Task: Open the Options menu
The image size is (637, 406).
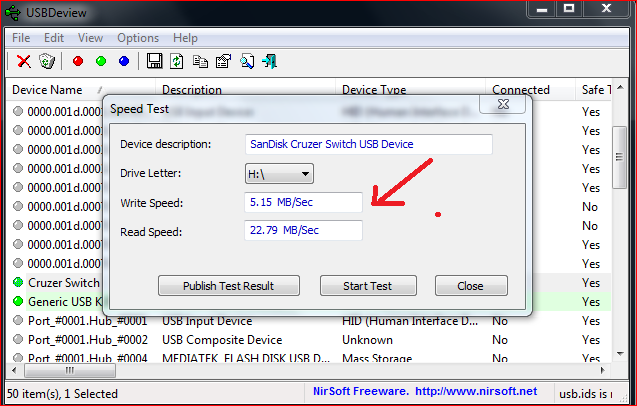Action: pos(138,38)
